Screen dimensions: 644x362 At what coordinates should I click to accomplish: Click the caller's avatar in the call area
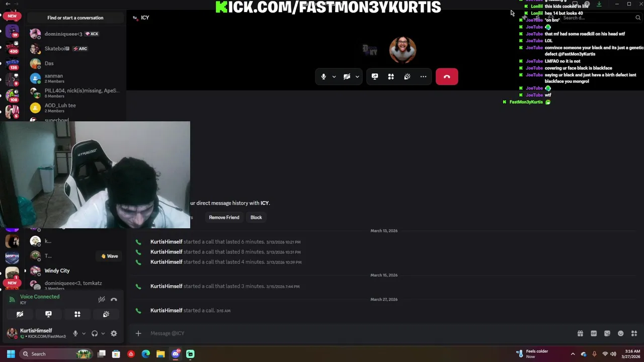403,49
